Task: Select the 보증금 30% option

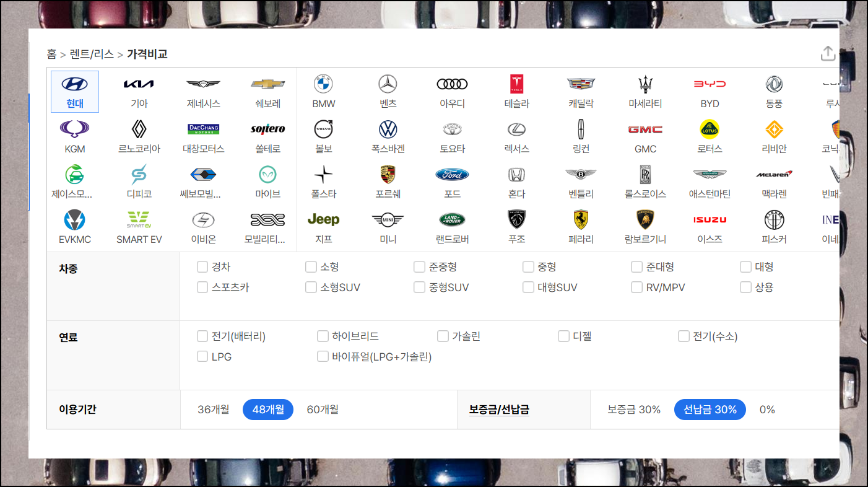Action: tap(634, 410)
